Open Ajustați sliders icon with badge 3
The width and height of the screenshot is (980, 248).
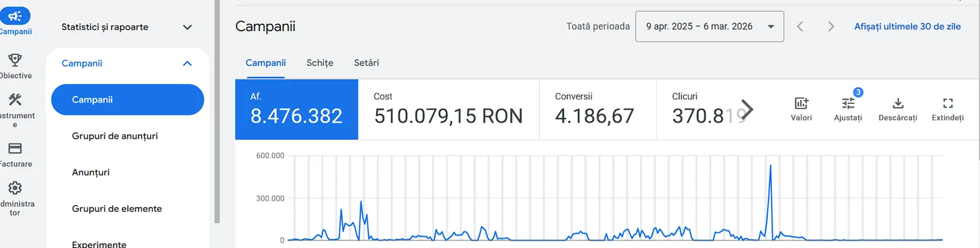pos(848,104)
